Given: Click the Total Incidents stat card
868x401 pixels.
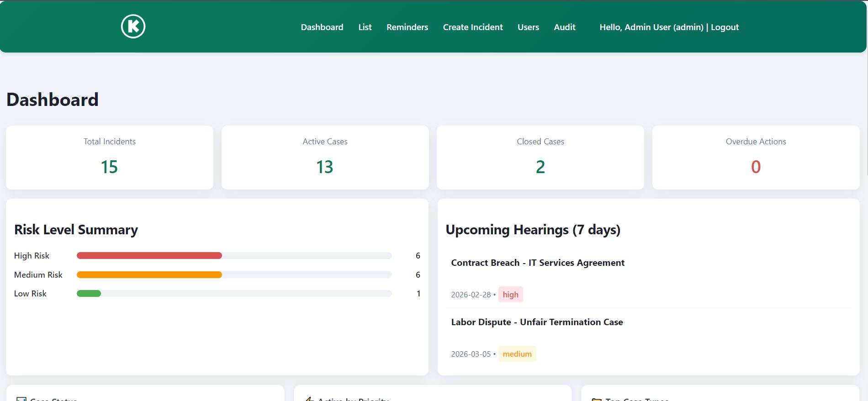Looking at the screenshot, I should [x=110, y=158].
